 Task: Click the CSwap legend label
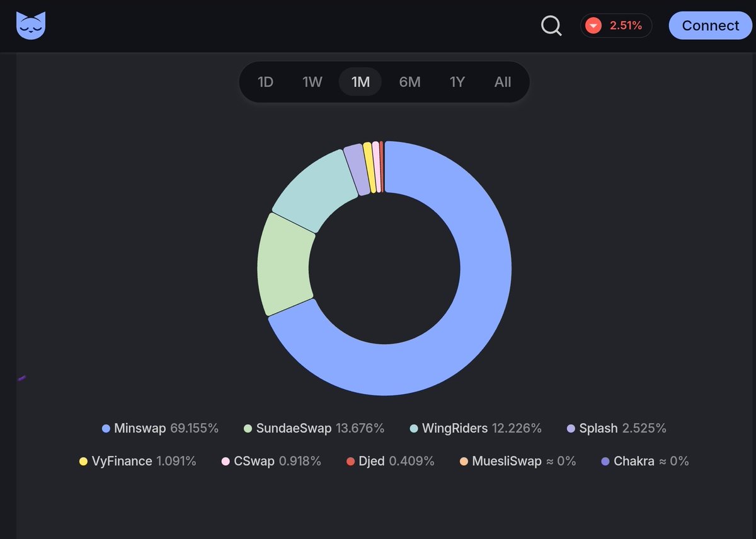254,461
